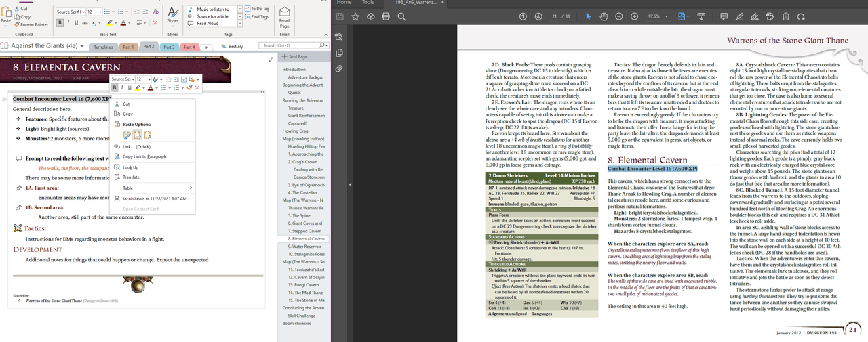Zoom out with Acrobat minus icon

pos(619,16)
